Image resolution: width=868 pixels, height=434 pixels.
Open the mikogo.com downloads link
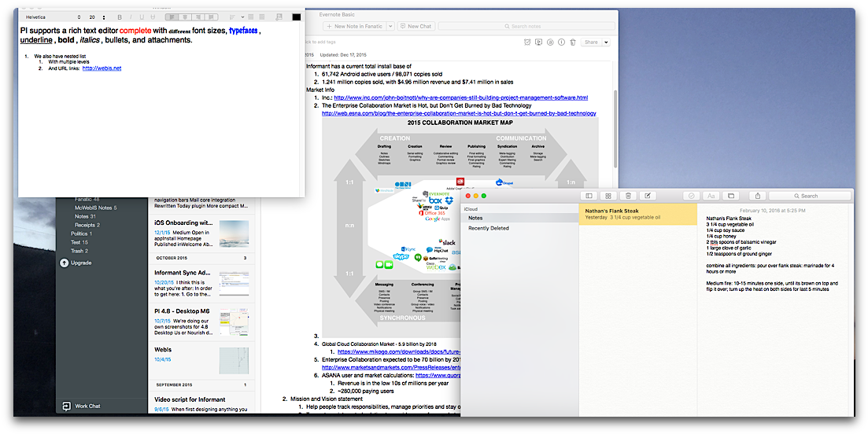point(398,351)
